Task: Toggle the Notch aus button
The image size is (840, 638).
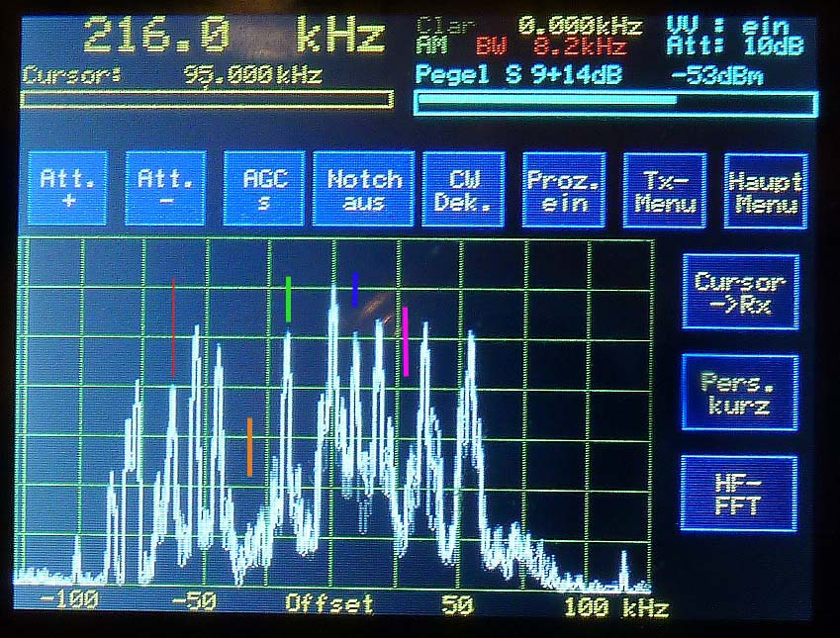Action: click(364, 189)
